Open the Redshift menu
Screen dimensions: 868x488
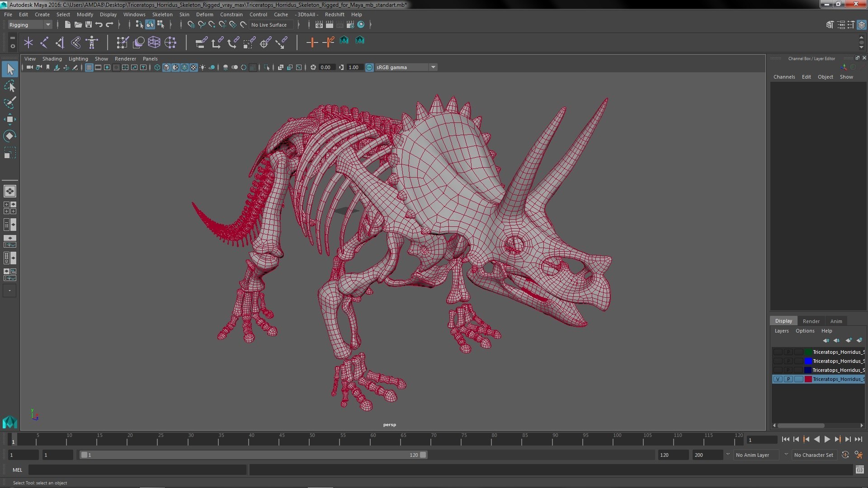(x=335, y=14)
